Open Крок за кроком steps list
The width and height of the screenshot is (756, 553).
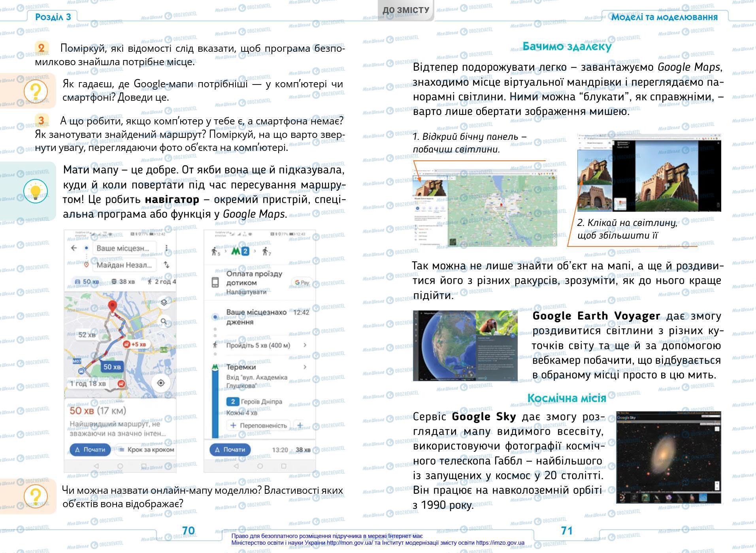146,450
